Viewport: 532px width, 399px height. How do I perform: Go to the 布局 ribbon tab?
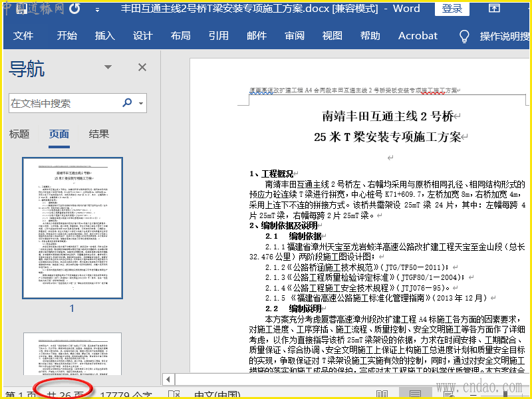[180, 36]
